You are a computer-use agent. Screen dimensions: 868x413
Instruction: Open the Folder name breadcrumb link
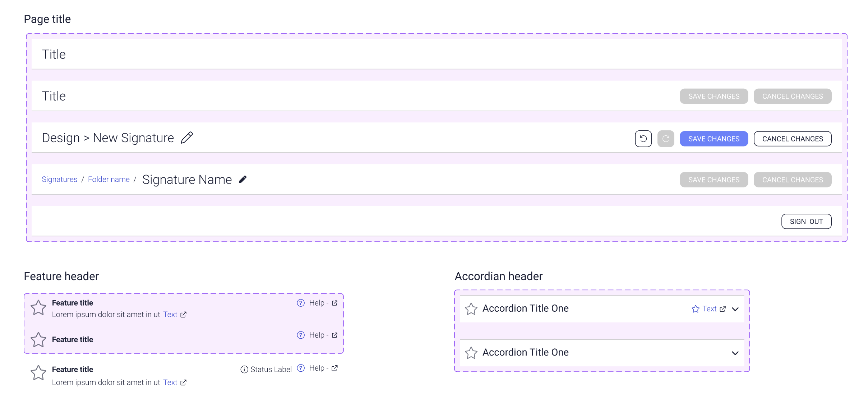tap(109, 179)
